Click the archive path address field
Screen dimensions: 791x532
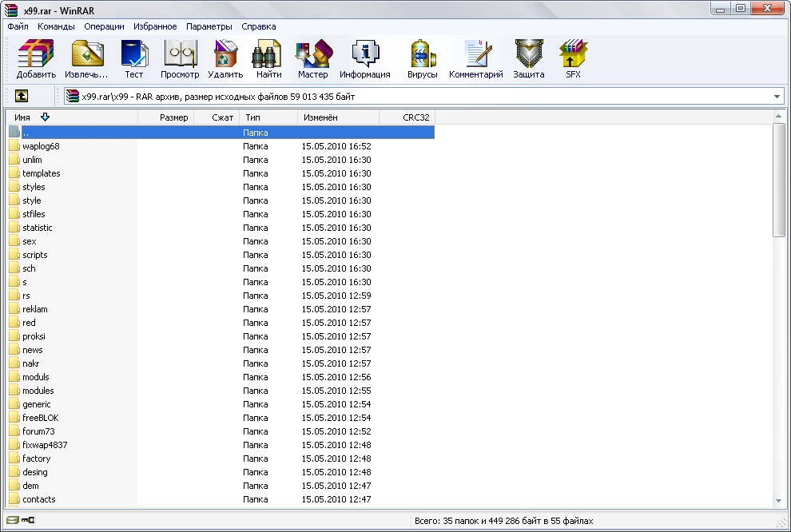pos(423,97)
